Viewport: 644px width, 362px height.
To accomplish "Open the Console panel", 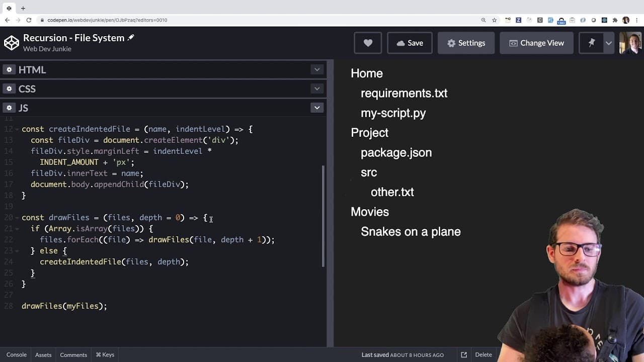I will [x=17, y=354].
